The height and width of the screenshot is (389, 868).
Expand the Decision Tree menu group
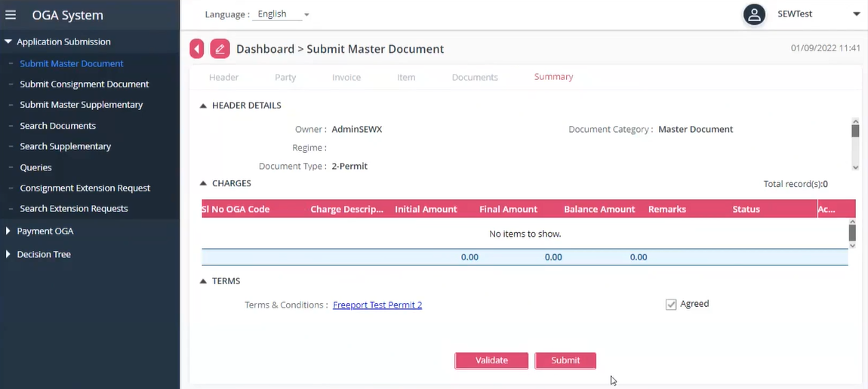coord(8,255)
